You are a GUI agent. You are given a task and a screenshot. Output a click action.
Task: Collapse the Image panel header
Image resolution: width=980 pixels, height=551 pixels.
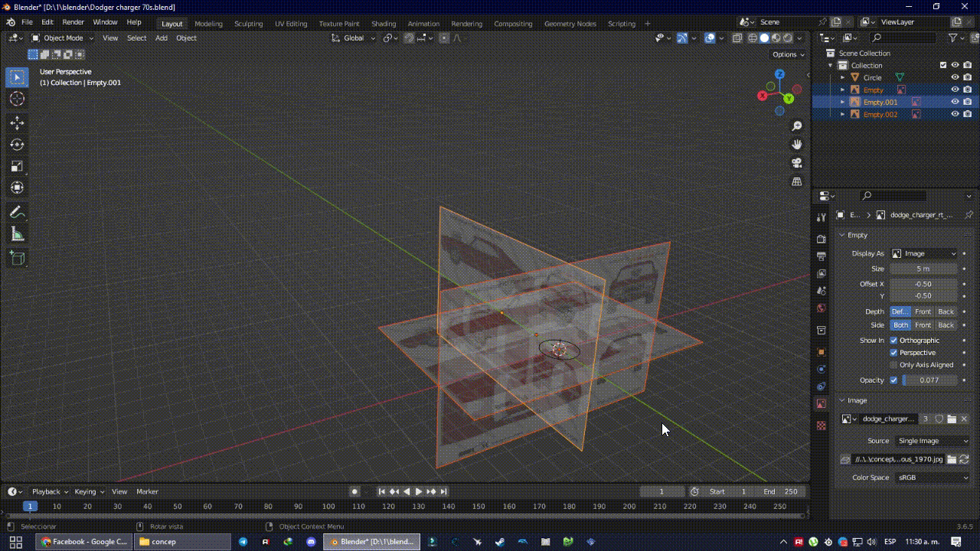(857, 400)
